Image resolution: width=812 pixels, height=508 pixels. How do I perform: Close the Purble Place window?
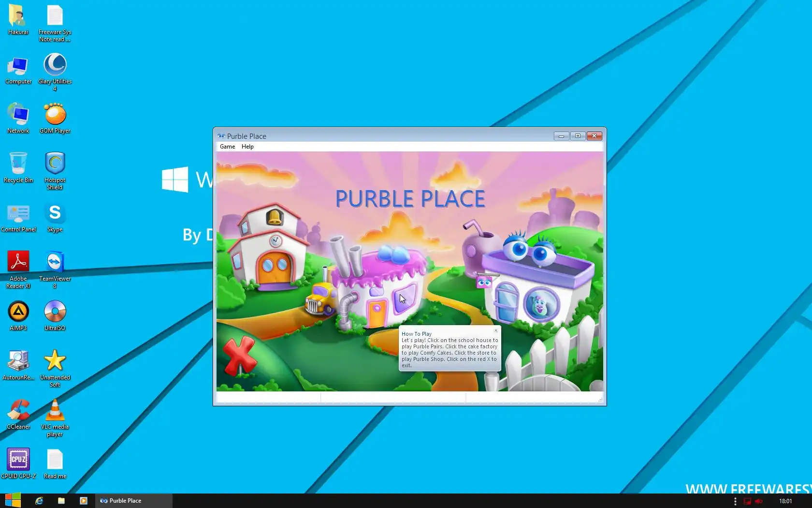click(x=594, y=136)
